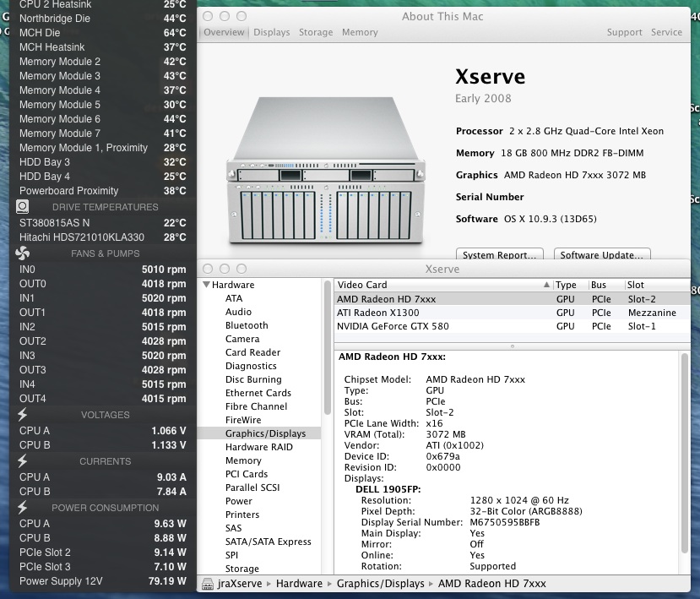Click the Drive Temperatures disk icon

coord(23,207)
